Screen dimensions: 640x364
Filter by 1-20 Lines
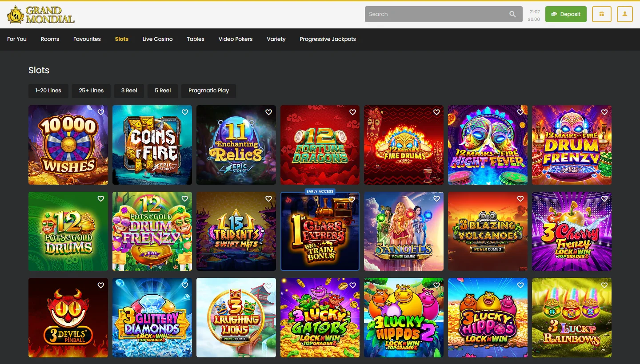coord(48,91)
